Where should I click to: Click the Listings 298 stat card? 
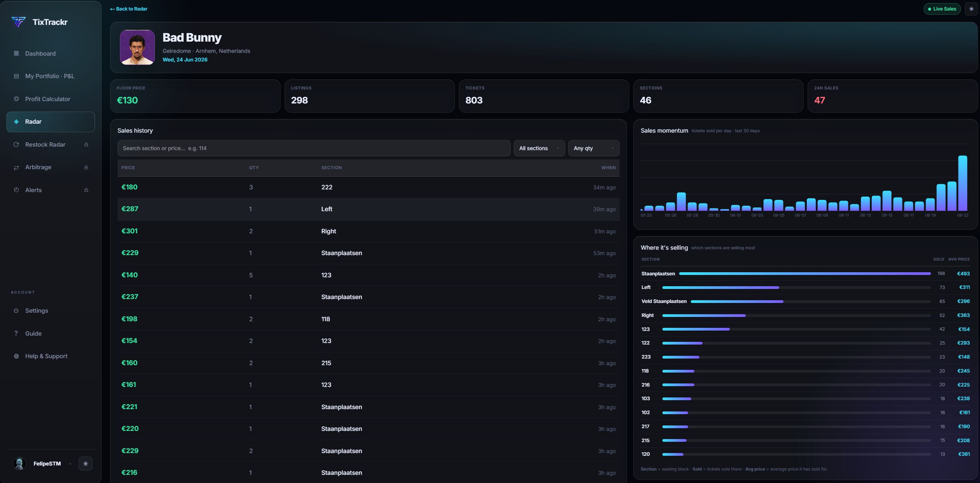pos(370,96)
